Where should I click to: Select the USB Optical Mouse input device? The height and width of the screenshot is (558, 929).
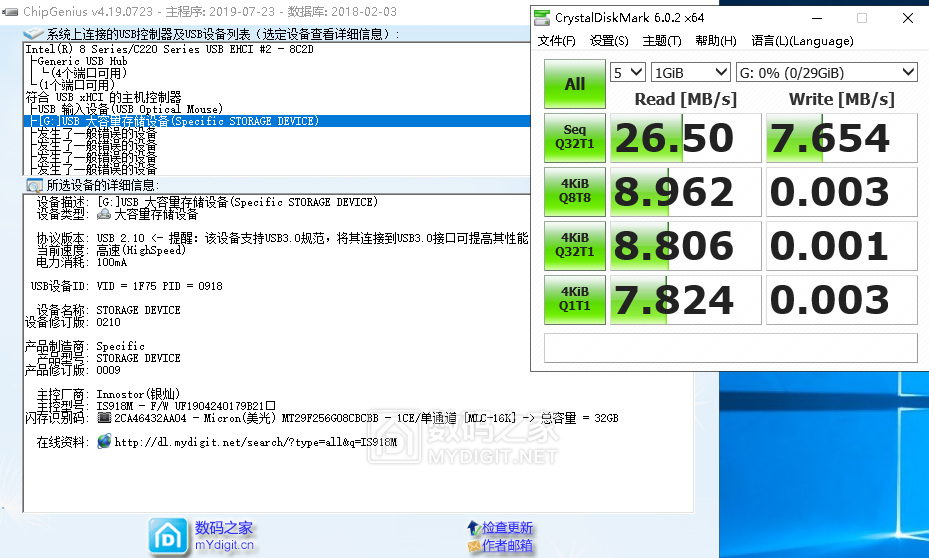130,109
